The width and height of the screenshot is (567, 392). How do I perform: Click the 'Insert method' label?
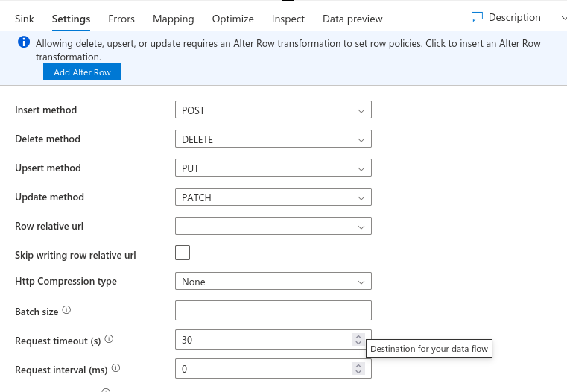click(46, 110)
